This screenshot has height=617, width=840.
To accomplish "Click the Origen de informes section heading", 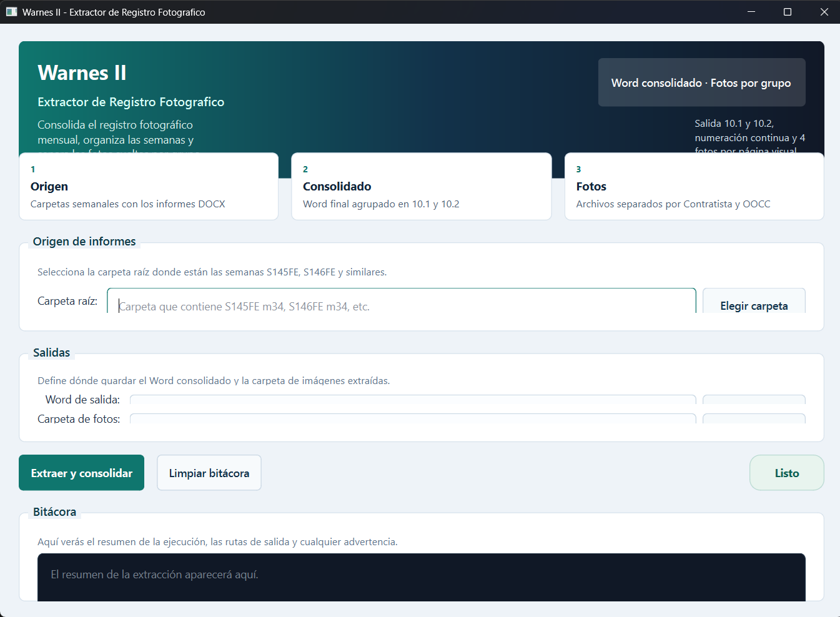I will coord(84,242).
